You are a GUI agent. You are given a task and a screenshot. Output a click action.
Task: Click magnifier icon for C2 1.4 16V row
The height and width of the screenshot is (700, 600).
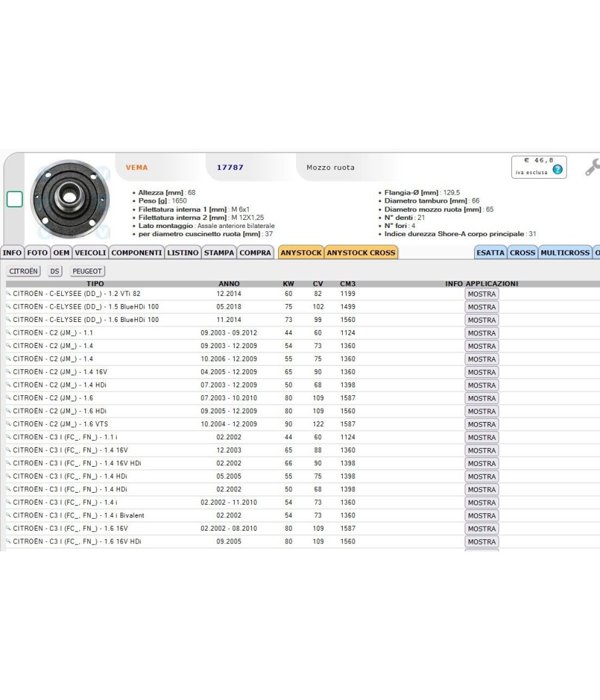coord(8,371)
